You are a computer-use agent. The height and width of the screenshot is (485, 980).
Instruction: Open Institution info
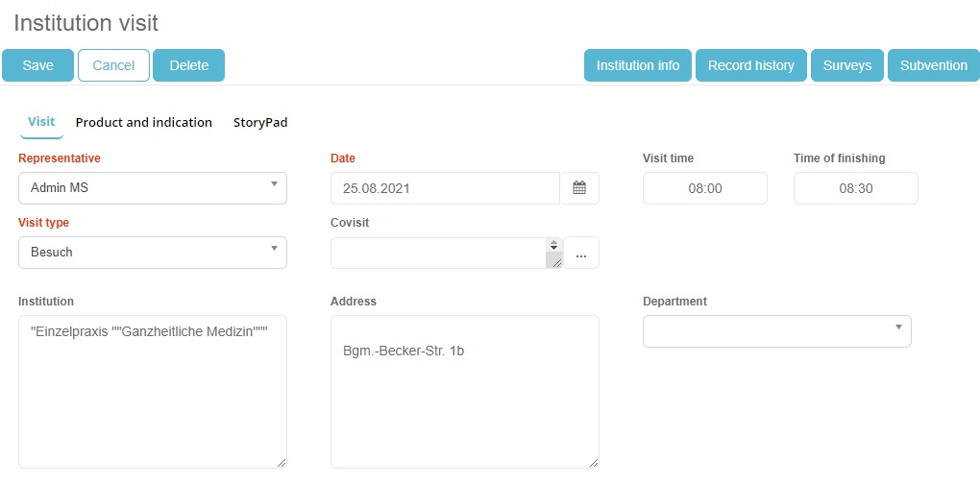click(x=637, y=65)
